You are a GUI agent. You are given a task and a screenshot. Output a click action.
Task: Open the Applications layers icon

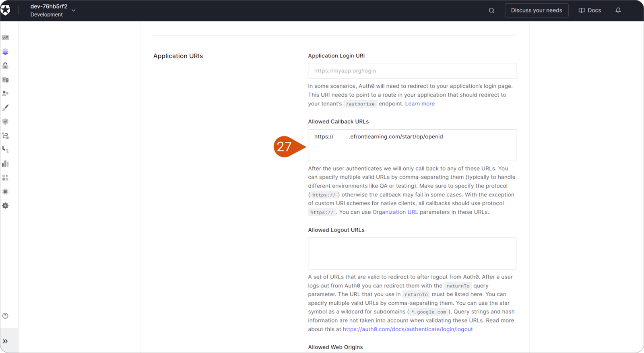tap(5, 52)
